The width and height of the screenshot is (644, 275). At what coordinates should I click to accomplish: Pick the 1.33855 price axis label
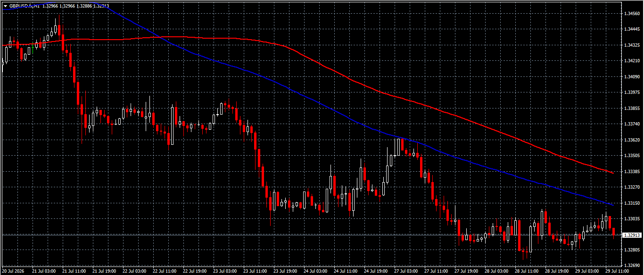(631, 108)
